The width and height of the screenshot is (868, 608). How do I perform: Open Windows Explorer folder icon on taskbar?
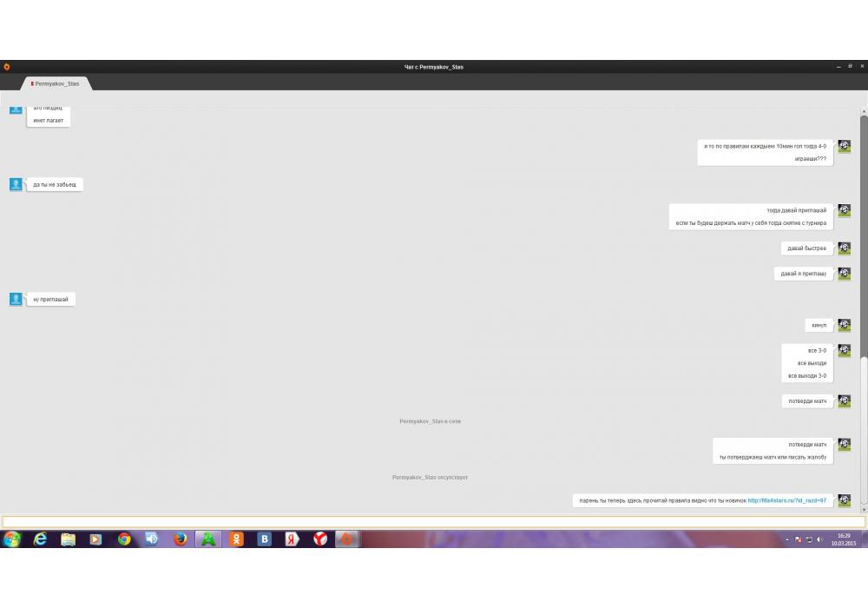pyautogui.click(x=68, y=539)
